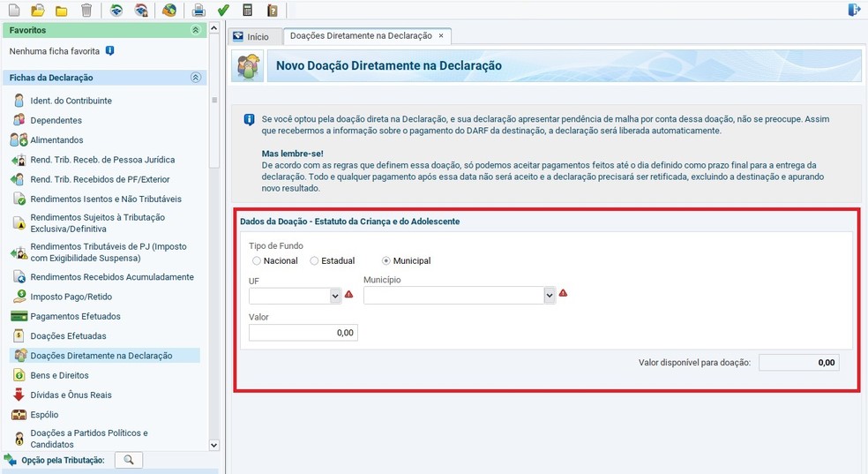
Task: Select Doações Diretamente na Declaração in sidebar
Action: (x=105, y=356)
